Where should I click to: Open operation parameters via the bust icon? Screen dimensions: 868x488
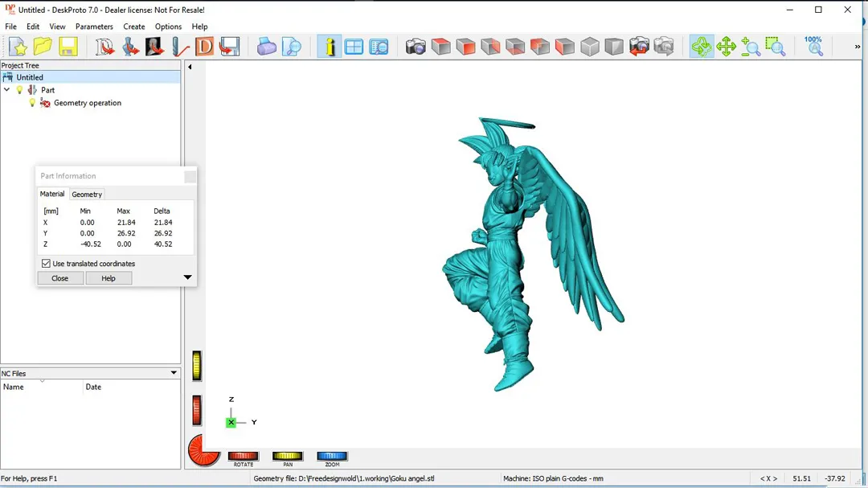pos(154,47)
